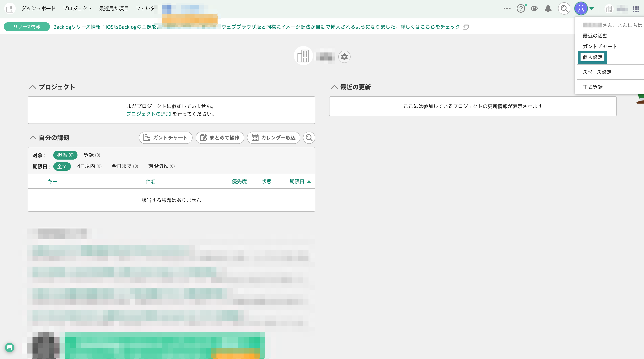Image resolution: width=644 pixels, height=359 pixels.
Task: Open the watch list eye icon
Action: pyautogui.click(x=534, y=9)
